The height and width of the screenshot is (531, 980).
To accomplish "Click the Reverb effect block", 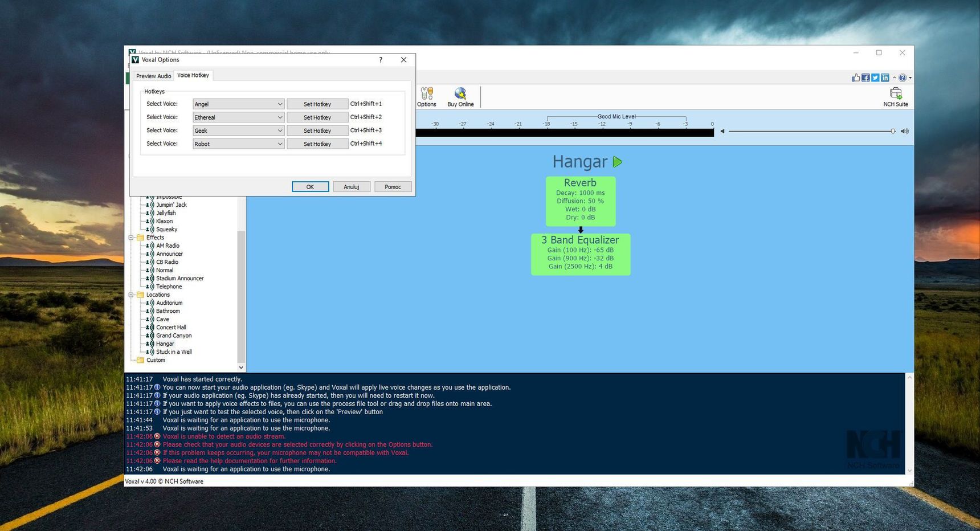I will [580, 201].
